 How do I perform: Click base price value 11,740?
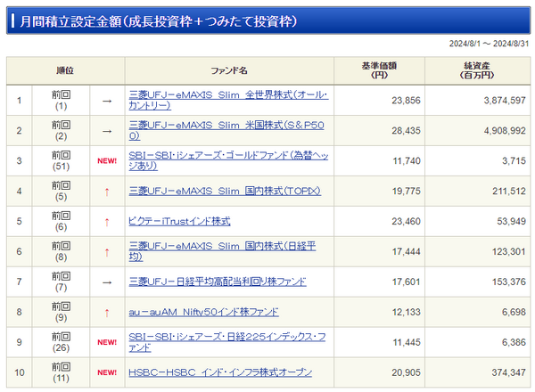[x=407, y=161]
